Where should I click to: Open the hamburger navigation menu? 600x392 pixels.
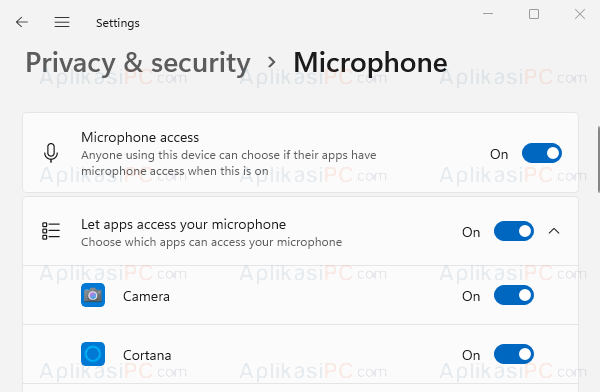pos(62,22)
